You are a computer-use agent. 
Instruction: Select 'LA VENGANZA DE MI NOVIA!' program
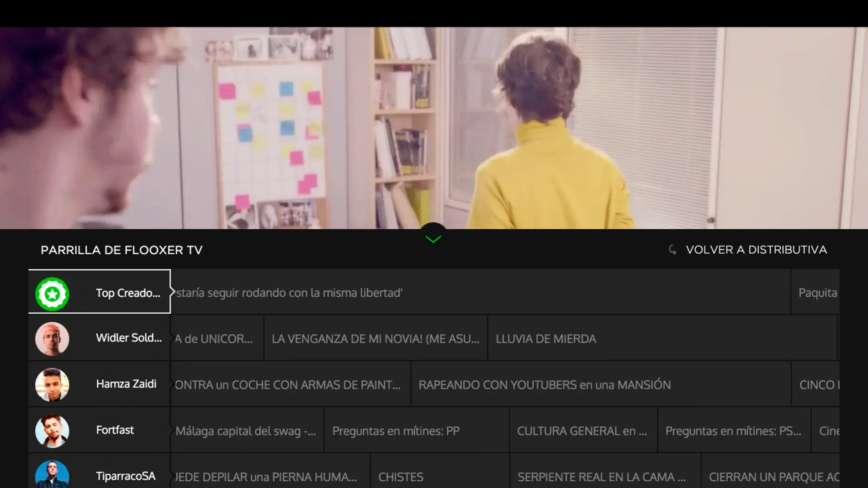coord(376,338)
